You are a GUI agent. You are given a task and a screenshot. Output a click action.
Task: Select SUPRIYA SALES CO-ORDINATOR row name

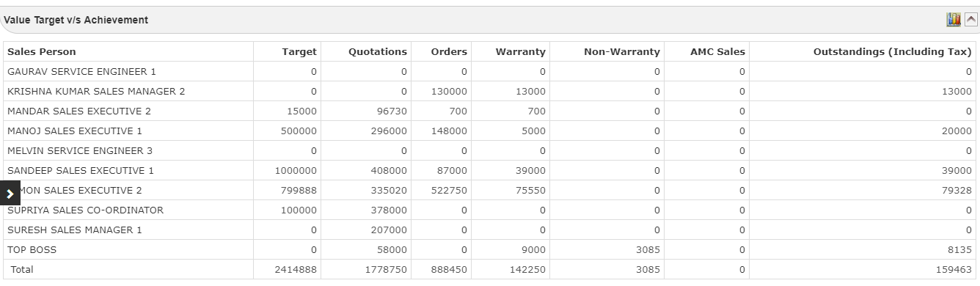coord(85,210)
